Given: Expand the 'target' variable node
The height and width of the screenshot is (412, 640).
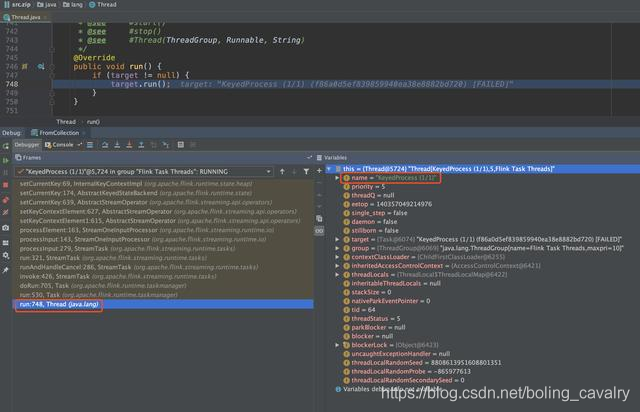Looking at the screenshot, I should point(337,239).
